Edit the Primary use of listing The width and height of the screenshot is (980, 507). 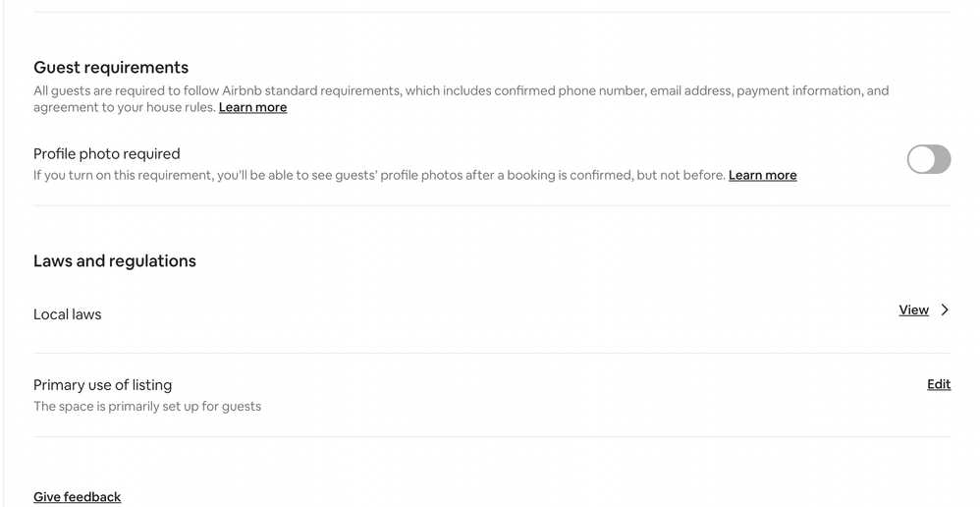(938, 384)
